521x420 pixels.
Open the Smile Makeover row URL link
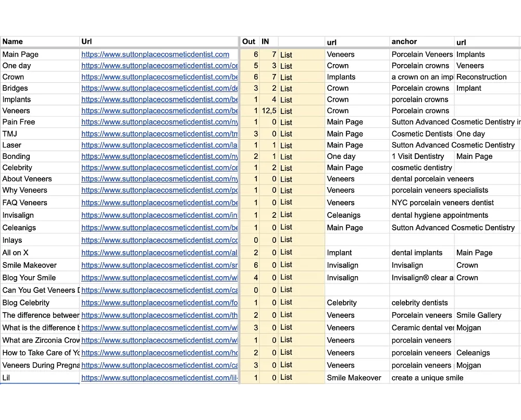pyautogui.click(x=159, y=265)
